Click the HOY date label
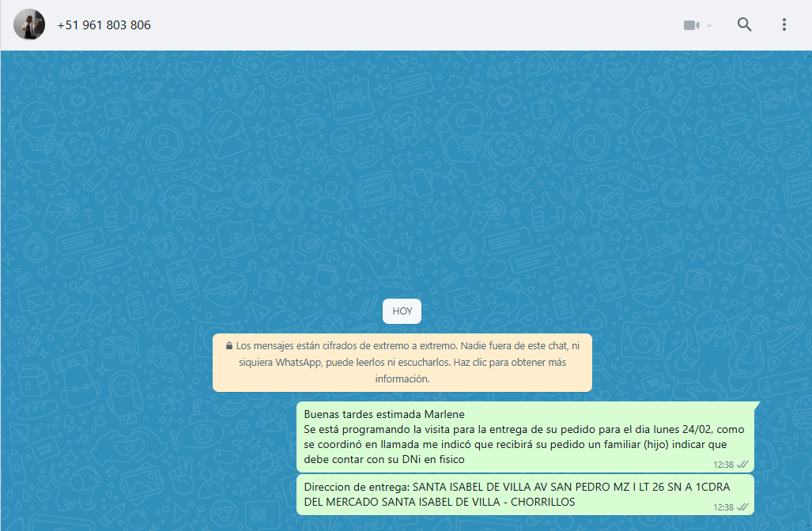Screen dimensions: 812x531 click(402, 311)
